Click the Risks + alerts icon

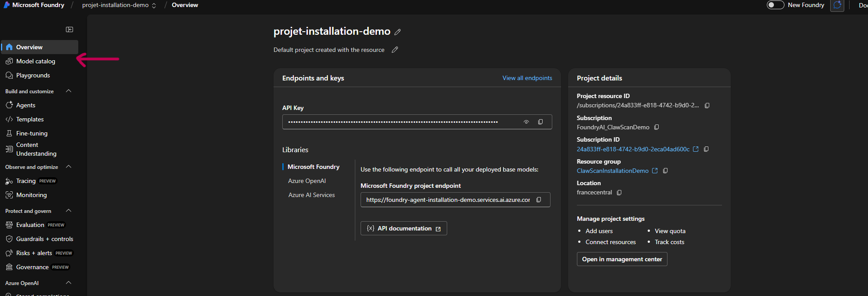click(9, 253)
